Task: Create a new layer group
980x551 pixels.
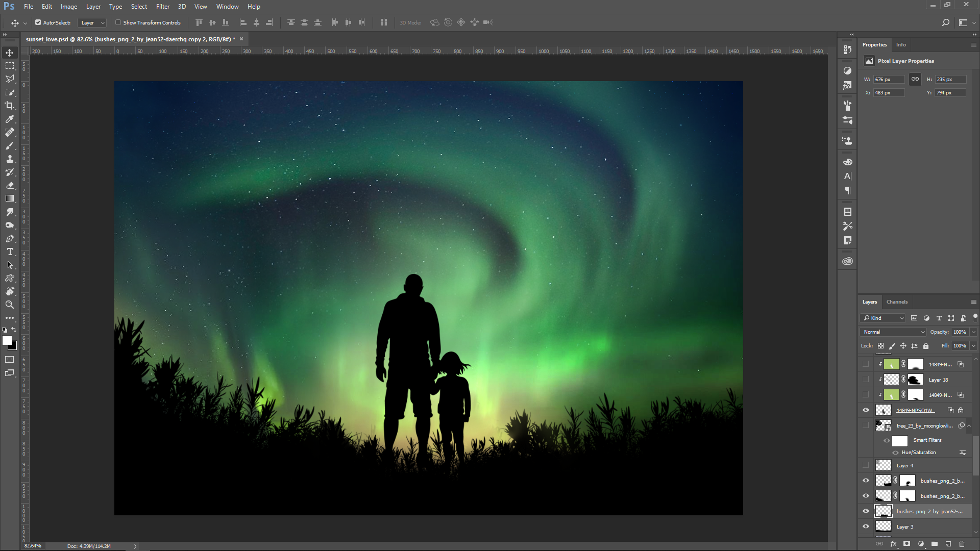Action: point(935,544)
